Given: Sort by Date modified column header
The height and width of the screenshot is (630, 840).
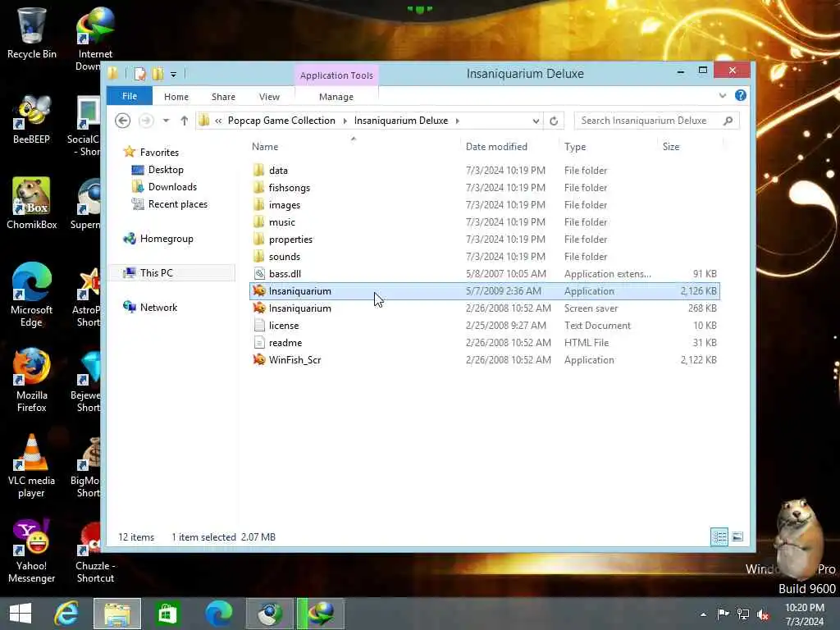Looking at the screenshot, I should [496, 147].
